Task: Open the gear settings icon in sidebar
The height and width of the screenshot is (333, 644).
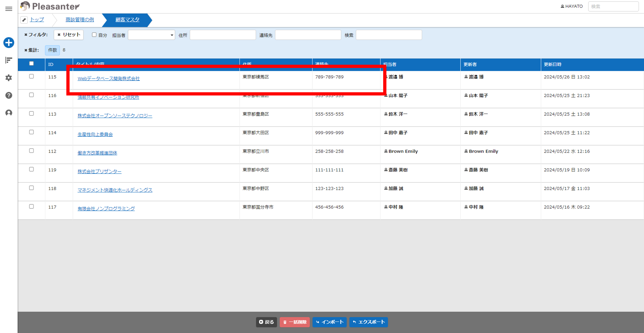Action: 9,78
